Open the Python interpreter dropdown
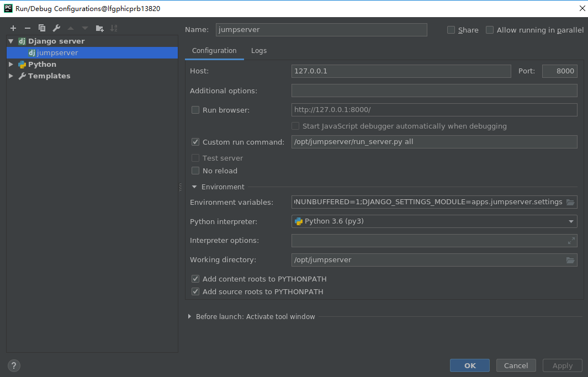588x377 pixels. [x=571, y=221]
